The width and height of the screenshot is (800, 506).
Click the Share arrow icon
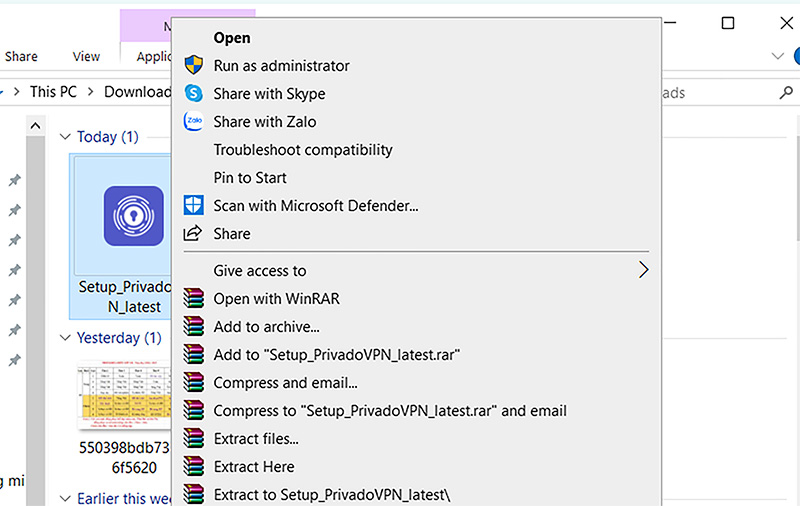coord(193,233)
